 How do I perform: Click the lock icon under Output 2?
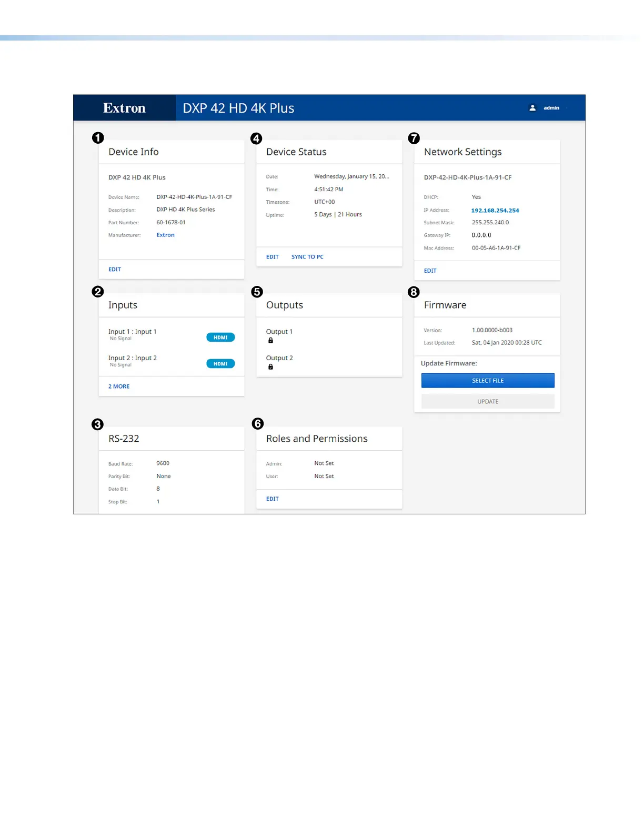(270, 367)
